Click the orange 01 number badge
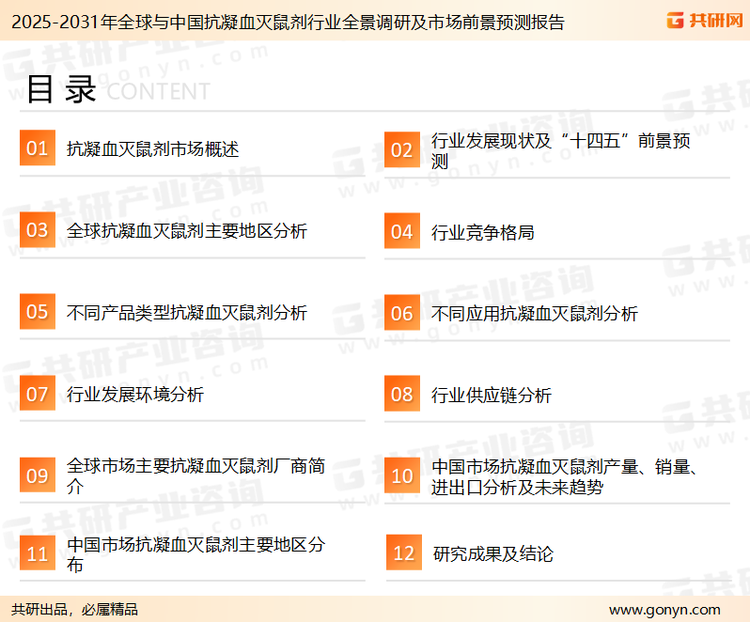Viewport: 750px width, 622px height. 37,148
